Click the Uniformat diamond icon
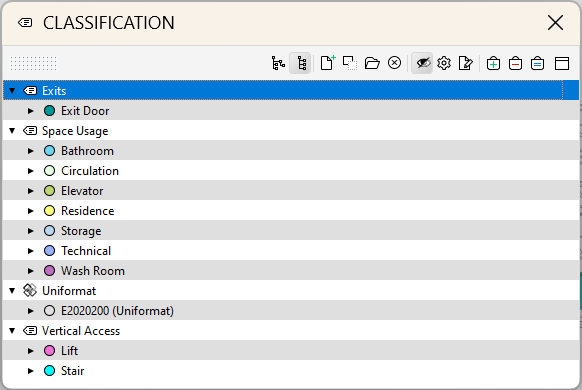Screen dimensions: 582x390 [x=30, y=291]
